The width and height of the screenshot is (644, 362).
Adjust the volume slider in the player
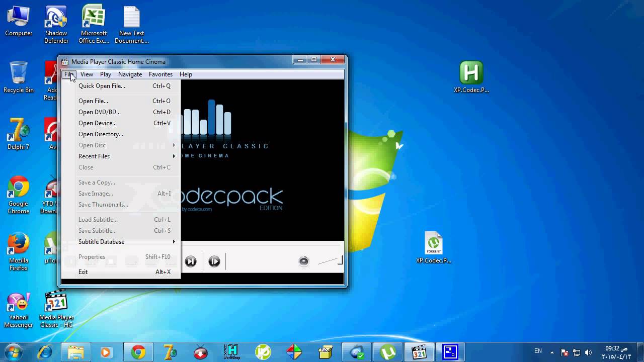(330, 260)
